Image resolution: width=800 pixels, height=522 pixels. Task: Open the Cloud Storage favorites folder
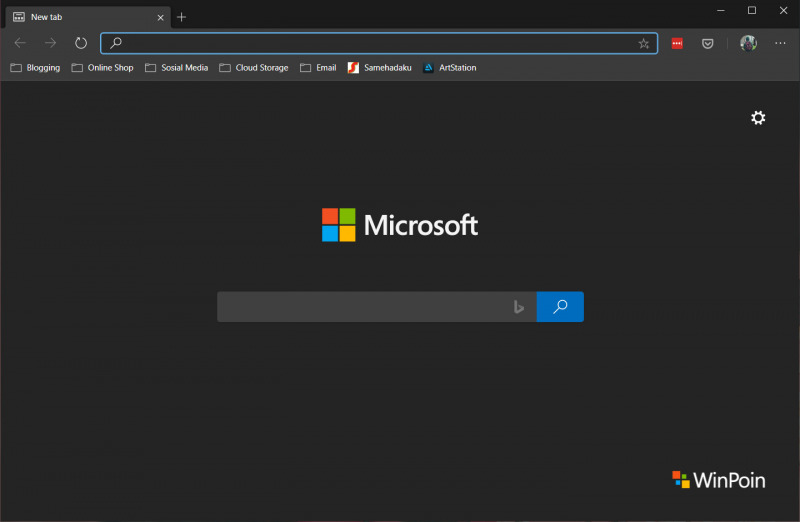[254, 68]
